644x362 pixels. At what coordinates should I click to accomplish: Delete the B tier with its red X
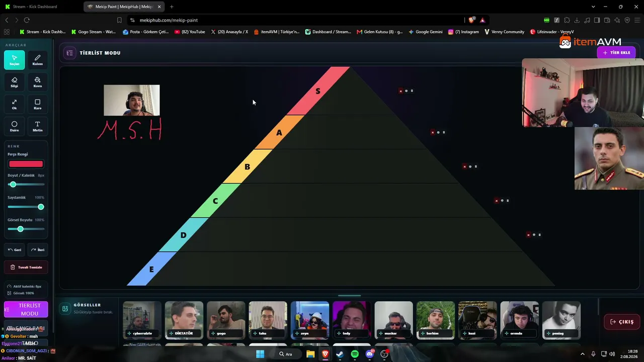click(x=464, y=166)
